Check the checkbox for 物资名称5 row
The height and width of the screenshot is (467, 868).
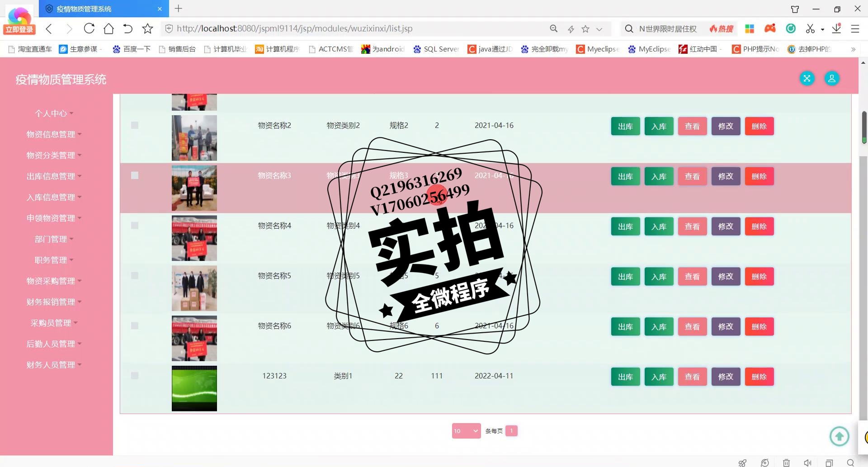[x=135, y=275]
